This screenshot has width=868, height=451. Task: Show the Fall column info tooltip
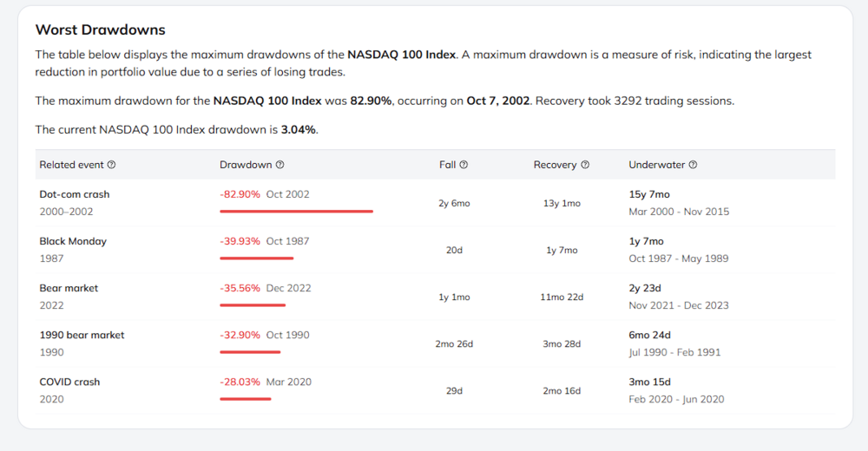(x=464, y=165)
